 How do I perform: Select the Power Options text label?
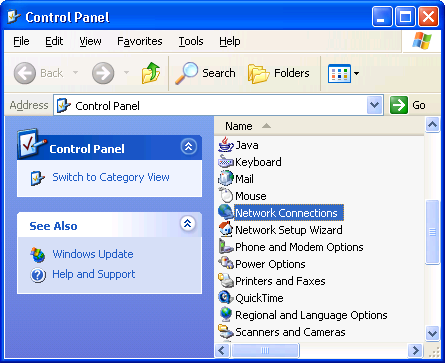pos(270,264)
